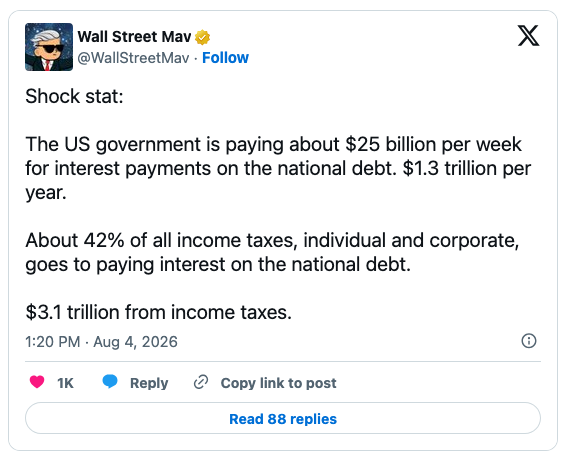Click the Reply label
569x456 pixels.
pos(149,383)
